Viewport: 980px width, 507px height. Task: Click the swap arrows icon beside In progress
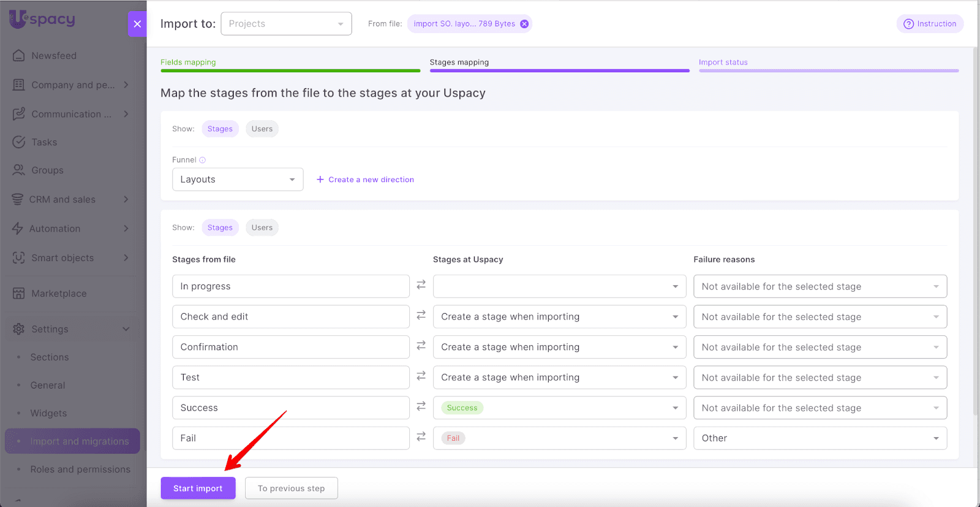(x=421, y=285)
